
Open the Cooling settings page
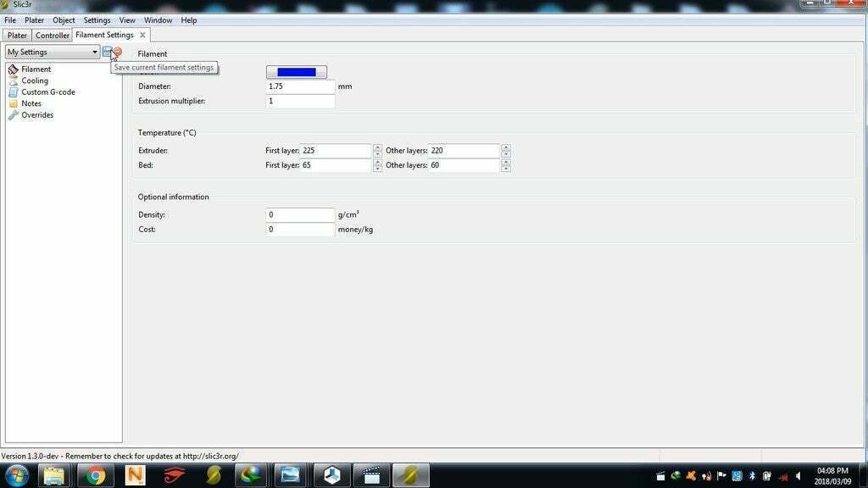[x=34, y=80]
